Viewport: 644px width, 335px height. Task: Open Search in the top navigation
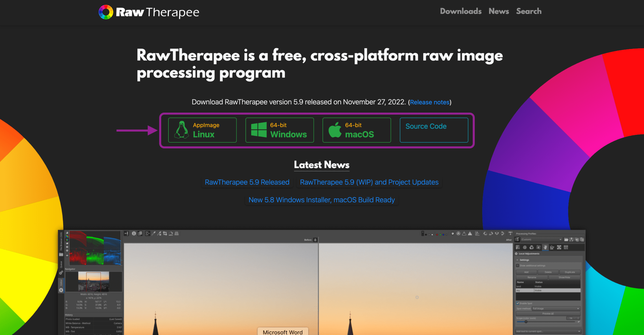coord(529,11)
